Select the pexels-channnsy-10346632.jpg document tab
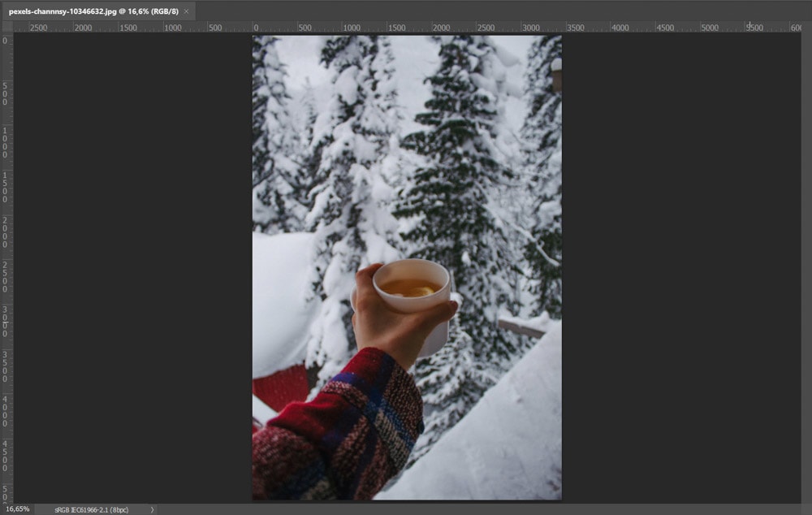The width and height of the screenshot is (812, 515). [93, 11]
